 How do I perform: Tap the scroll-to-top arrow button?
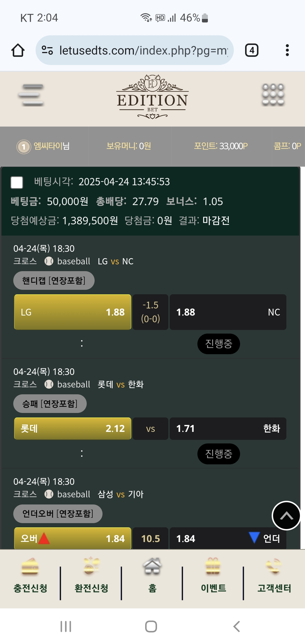(x=286, y=516)
